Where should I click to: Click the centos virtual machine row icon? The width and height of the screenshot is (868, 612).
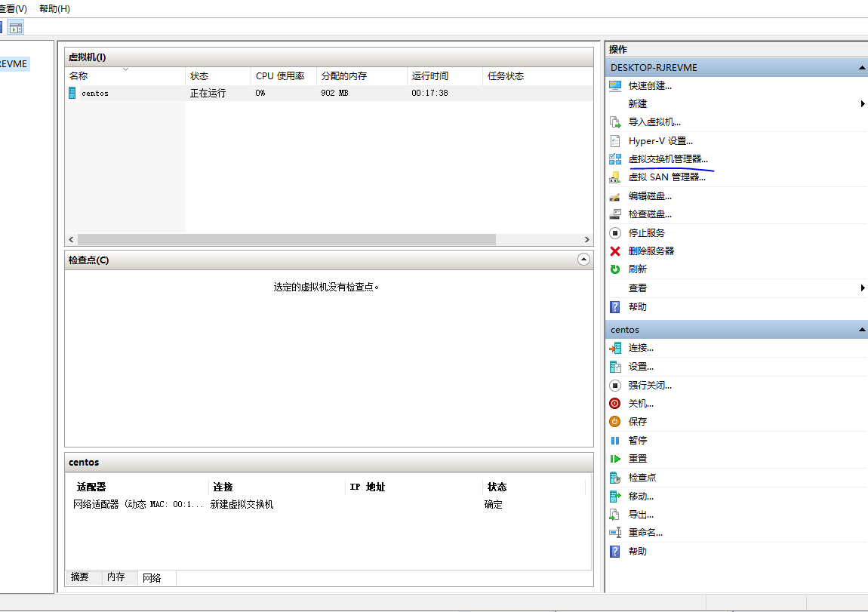click(x=72, y=93)
